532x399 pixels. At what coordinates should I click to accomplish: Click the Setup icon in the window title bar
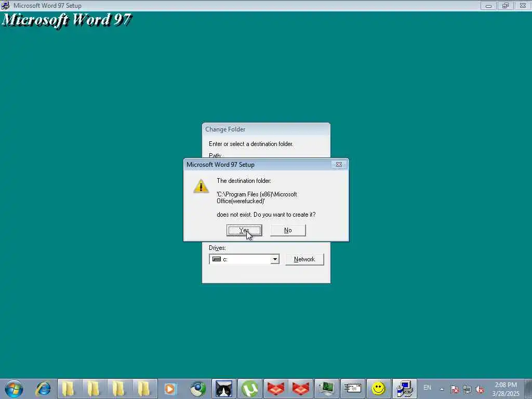(x=5, y=5)
